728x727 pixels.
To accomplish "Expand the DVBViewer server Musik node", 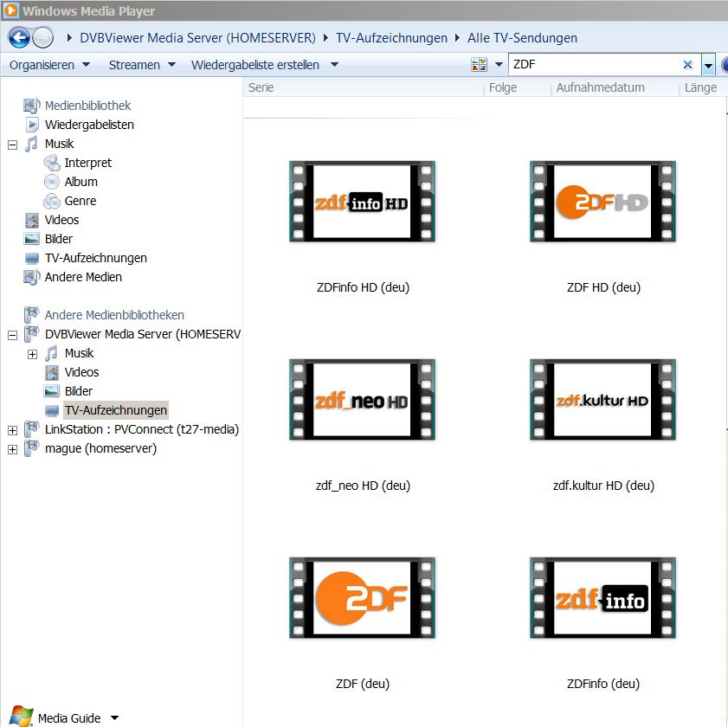I will point(32,354).
